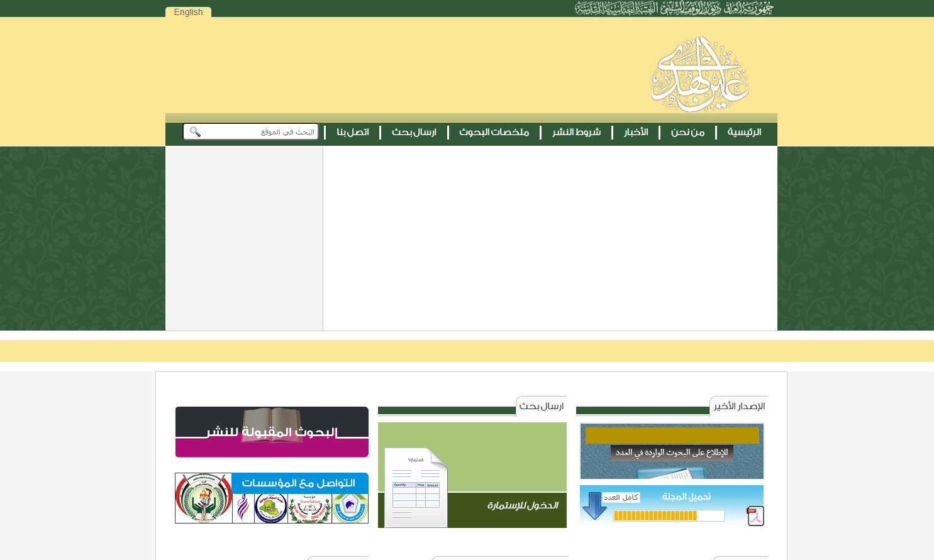Open the الأخبار news menu

coord(636,132)
